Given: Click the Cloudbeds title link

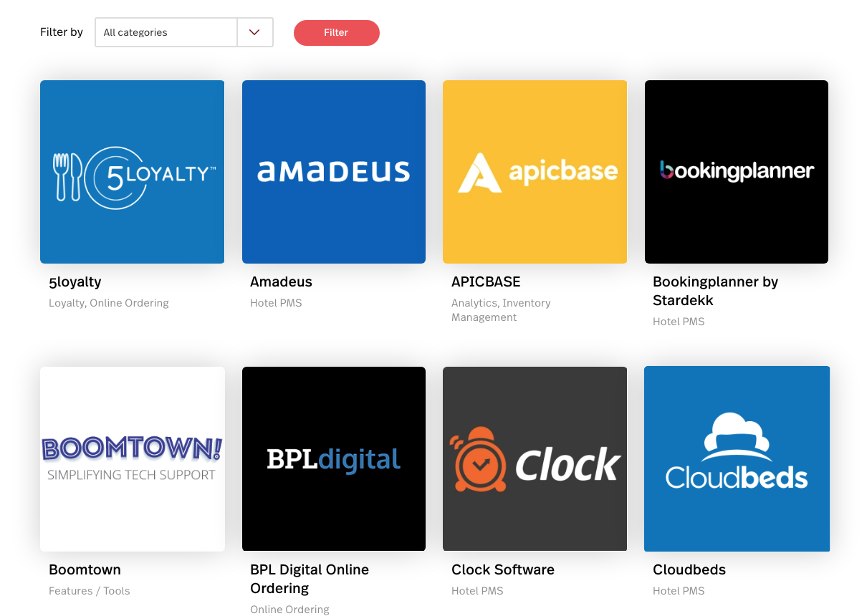Looking at the screenshot, I should pos(689,570).
